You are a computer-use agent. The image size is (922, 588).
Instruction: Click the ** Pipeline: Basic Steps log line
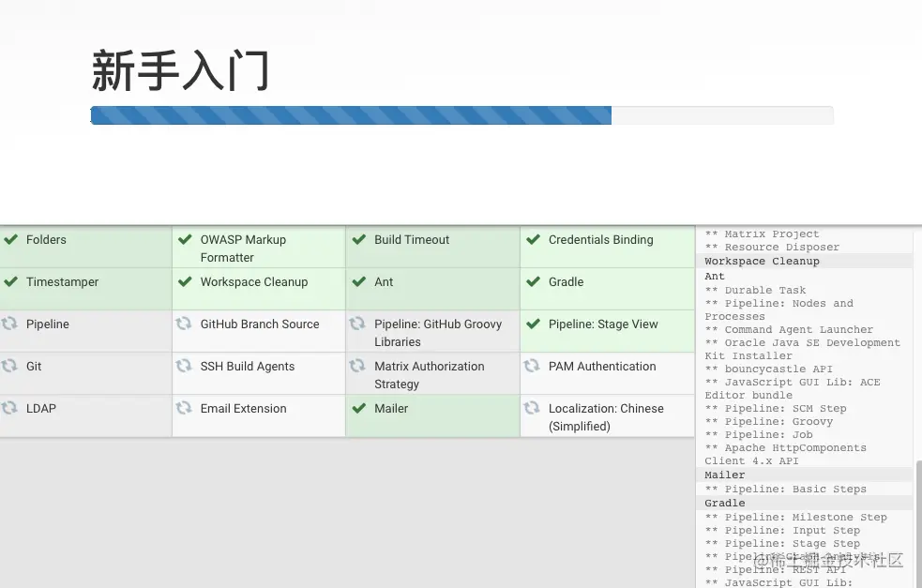[786, 490]
